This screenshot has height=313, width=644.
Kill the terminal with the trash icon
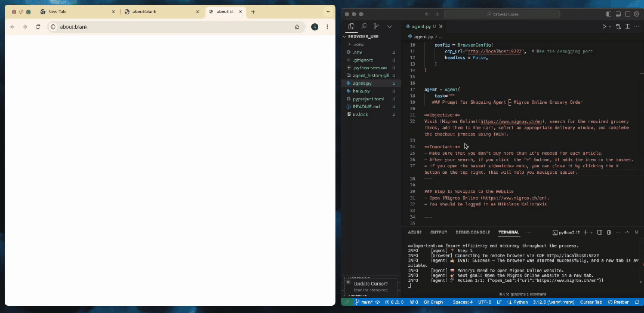coord(609,232)
